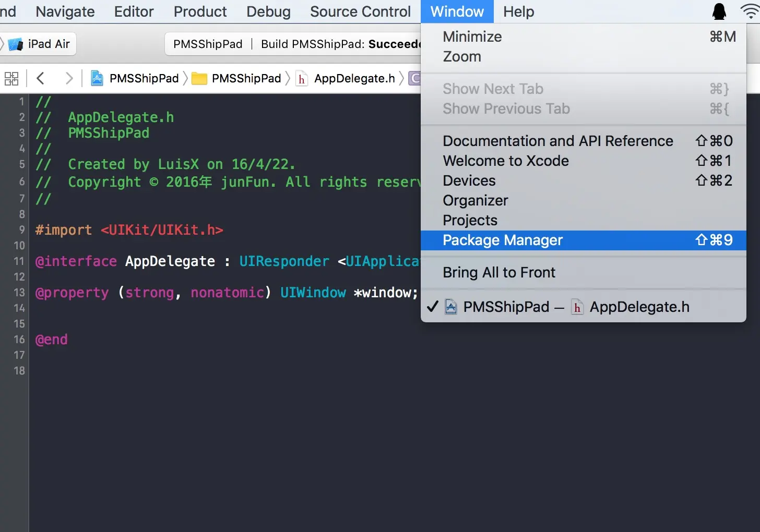Viewport: 760px width, 532px height.
Task: Select Minimize in the Window menu
Action: pos(584,37)
